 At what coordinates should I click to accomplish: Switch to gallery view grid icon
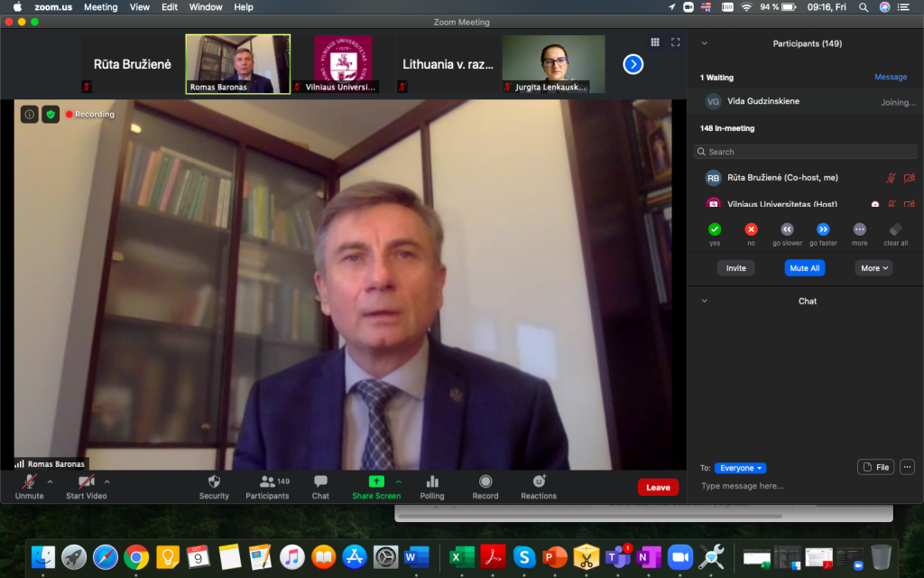(655, 42)
